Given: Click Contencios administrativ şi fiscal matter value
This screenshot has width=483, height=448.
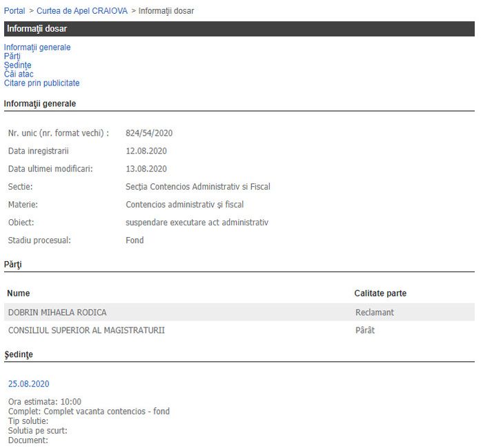Looking at the screenshot, I should point(185,204).
